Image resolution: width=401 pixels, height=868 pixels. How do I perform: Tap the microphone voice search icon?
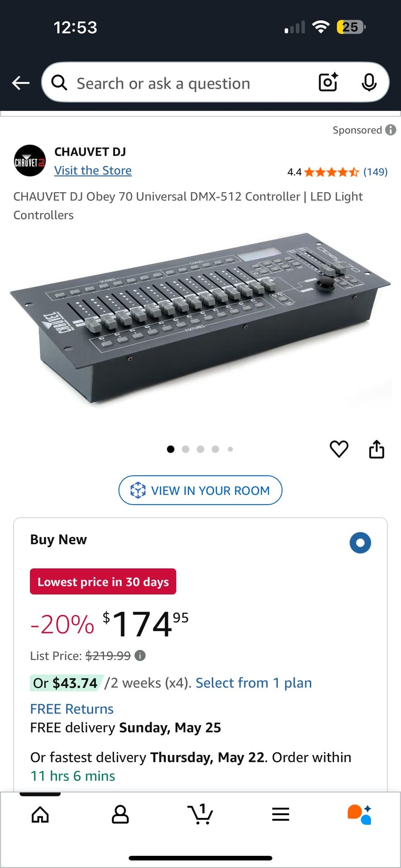(x=369, y=82)
